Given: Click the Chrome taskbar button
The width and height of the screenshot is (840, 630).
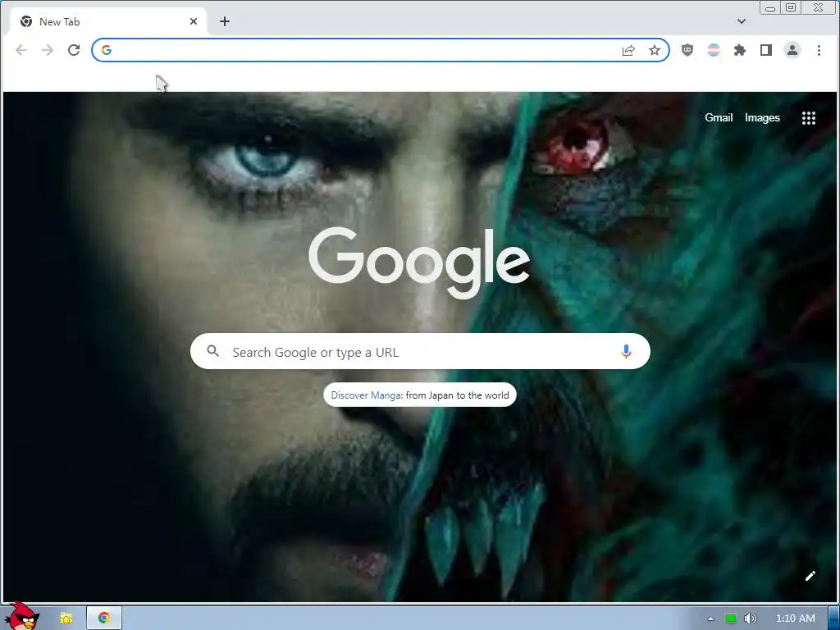Looking at the screenshot, I should (x=104, y=619).
